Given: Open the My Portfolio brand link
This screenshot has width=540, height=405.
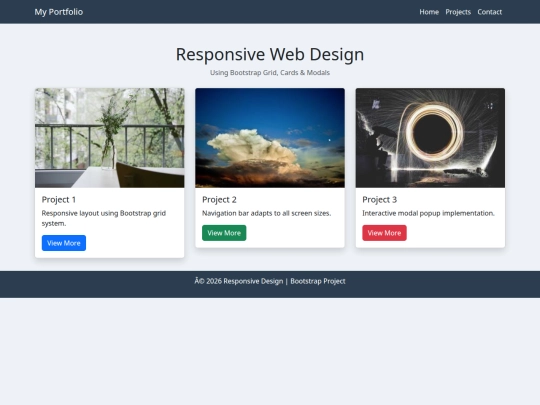Looking at the screenshot, I should tap(59, 12).
